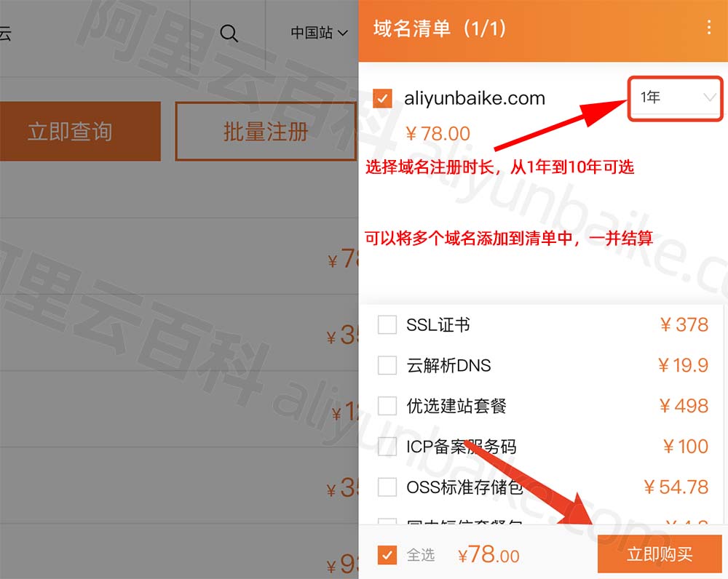The height and width of the screenshot is (579, 728).
Task: Open the three-dot menu in domain list header
Action: coord(708,28)
